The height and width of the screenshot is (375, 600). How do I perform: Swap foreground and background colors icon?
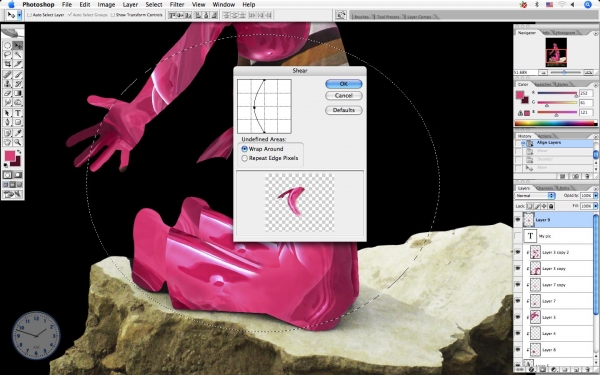tap(19, 152)
